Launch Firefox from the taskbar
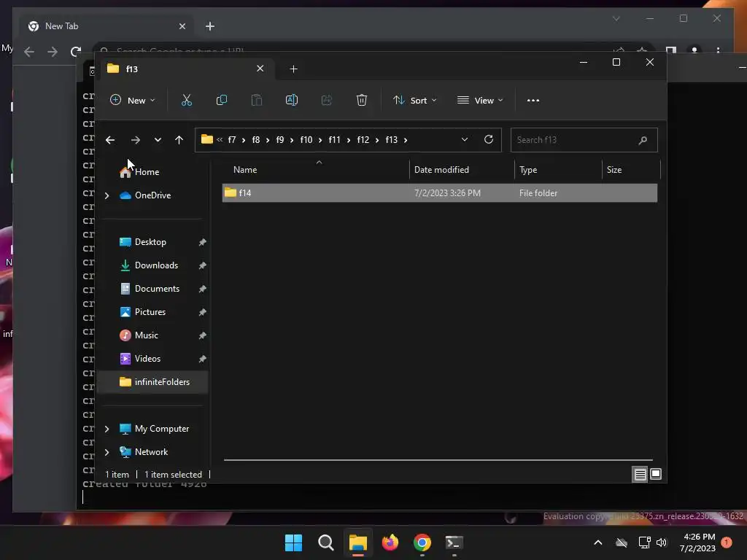This screenshot has height=560, width=747. click(x=390, y=542)
